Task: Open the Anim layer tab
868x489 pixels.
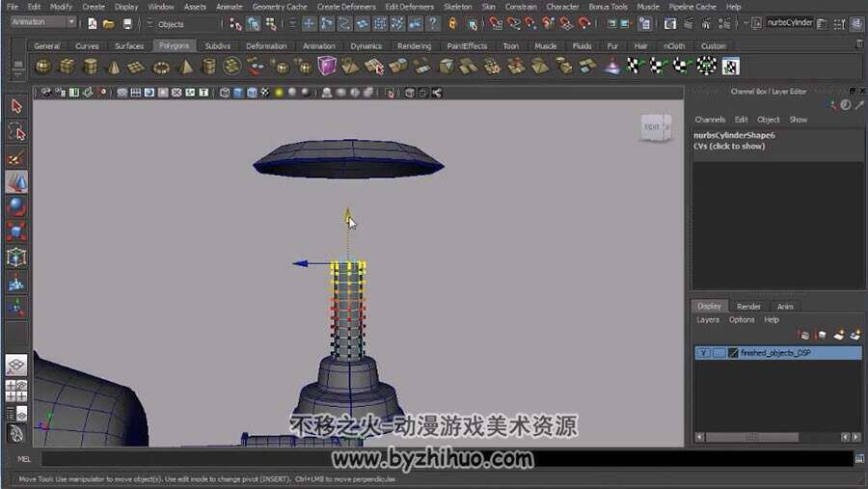Action: click(785, 307)
